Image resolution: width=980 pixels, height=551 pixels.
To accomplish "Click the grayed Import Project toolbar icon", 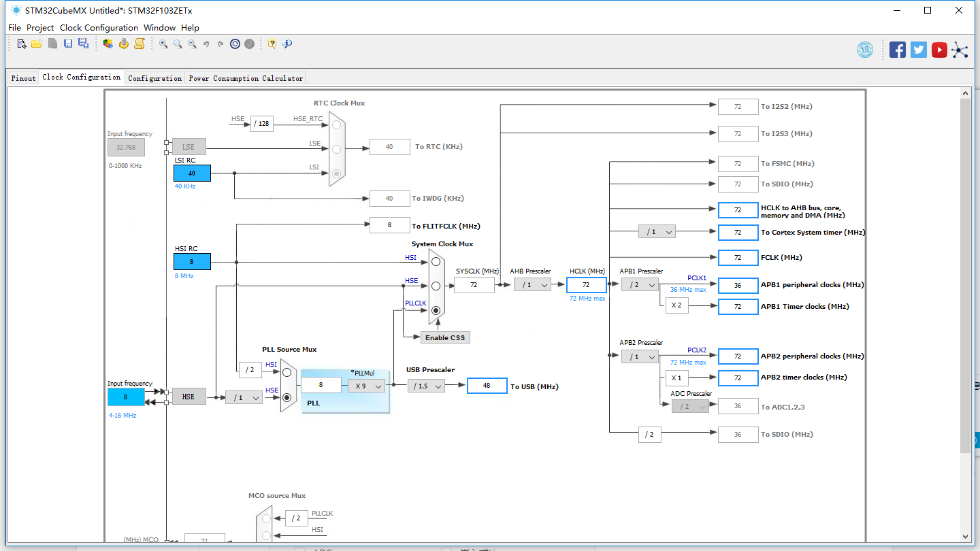I will point(52,44).
